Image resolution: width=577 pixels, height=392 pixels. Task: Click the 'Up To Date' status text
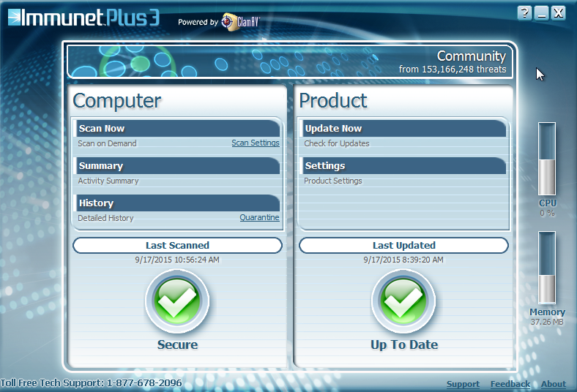tap(404, 344)
